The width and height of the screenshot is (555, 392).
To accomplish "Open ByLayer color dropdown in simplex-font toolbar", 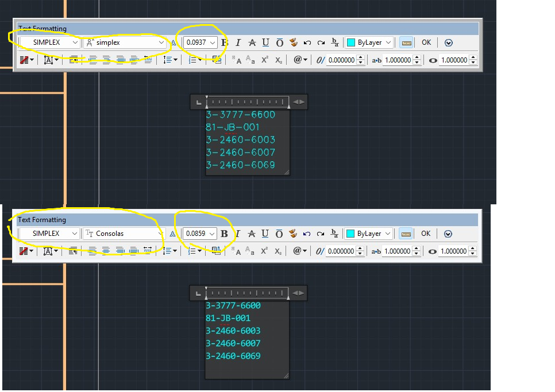I will pos(388,43).
